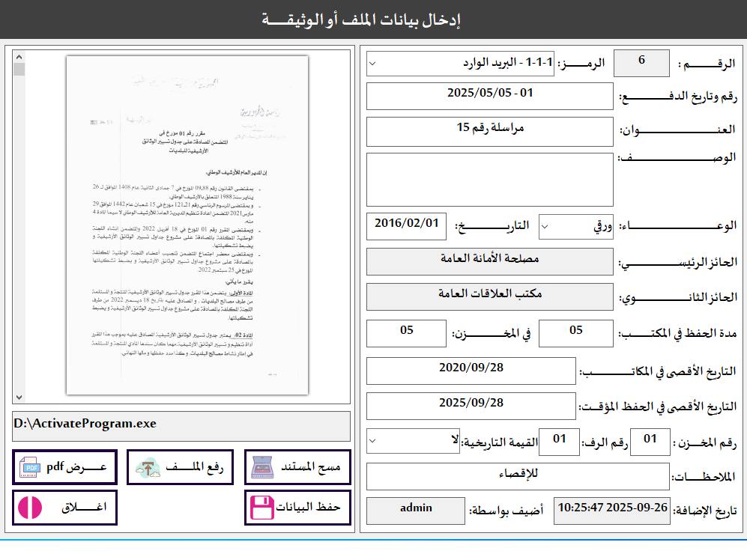Click the scanned document preview thumbnail
The height and width of the screenshot is (560, 747).
click(187, 226)
